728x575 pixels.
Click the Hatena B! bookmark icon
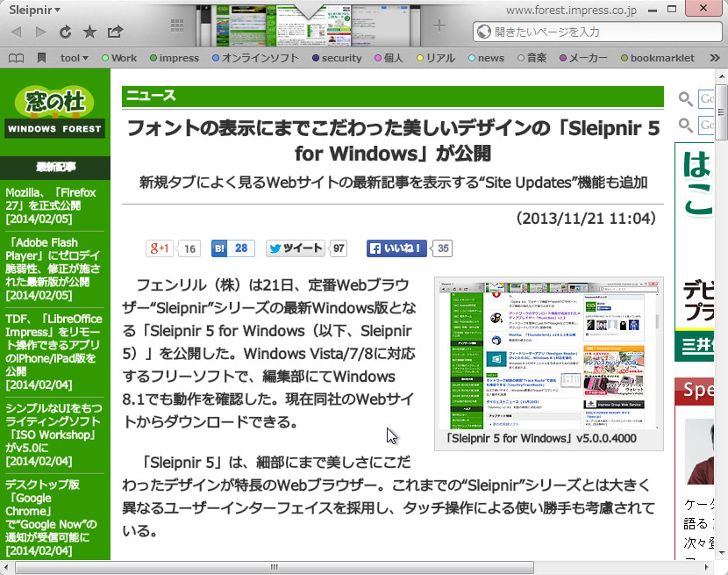[x=218, y=248]
